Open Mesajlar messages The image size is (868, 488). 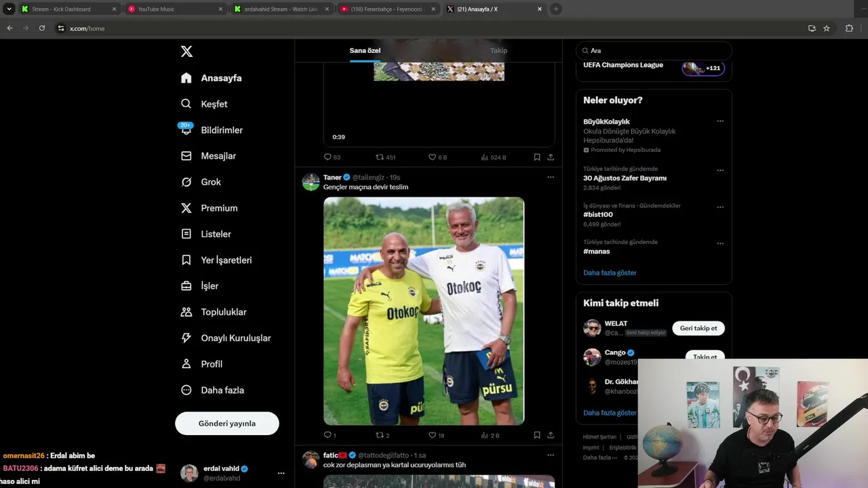[x=208, y=156]
